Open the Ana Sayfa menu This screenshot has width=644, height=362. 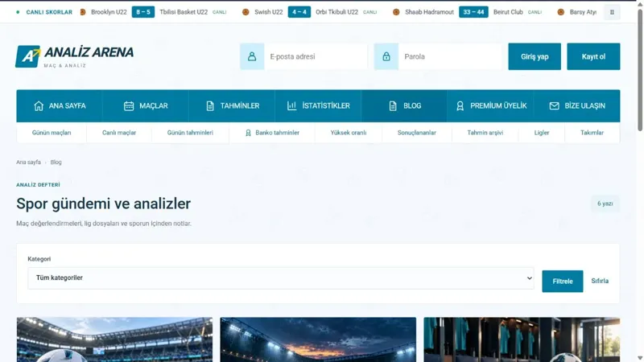(59, 106)
